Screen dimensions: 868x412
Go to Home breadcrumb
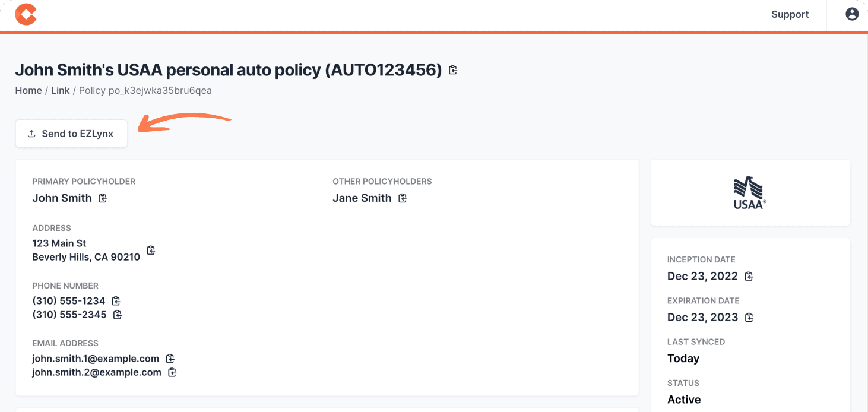[28, 91]
